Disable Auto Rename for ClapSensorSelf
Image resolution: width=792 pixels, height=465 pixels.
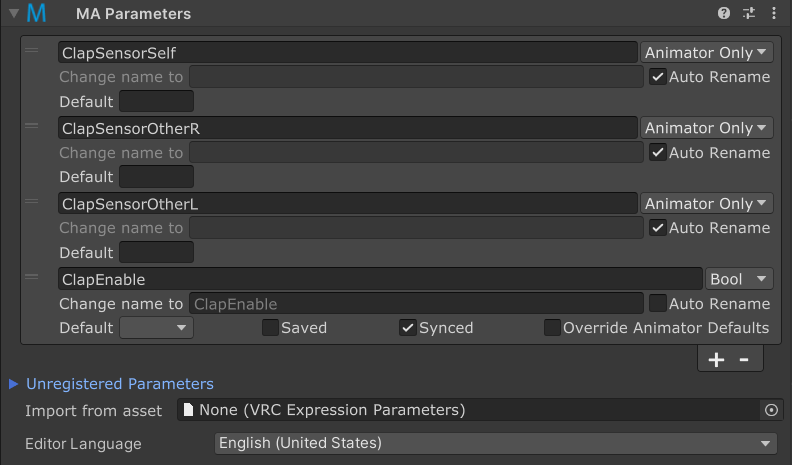point(658,77)
